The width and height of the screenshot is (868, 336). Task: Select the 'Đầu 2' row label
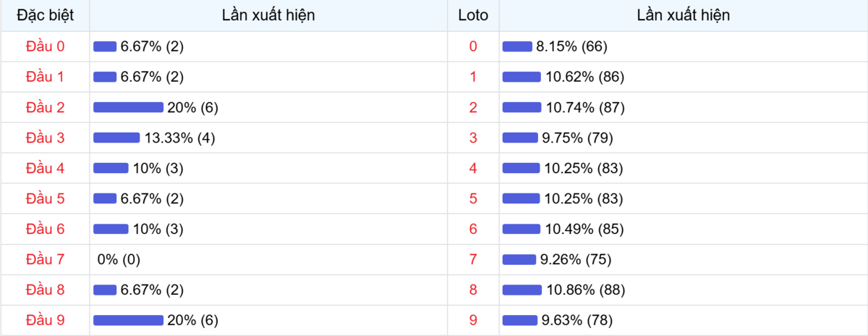tap(45, 107)
